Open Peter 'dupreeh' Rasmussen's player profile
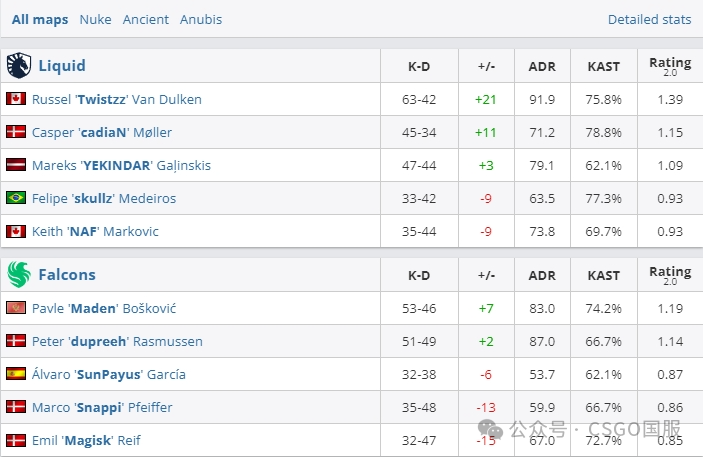 (x=117, y=341)
